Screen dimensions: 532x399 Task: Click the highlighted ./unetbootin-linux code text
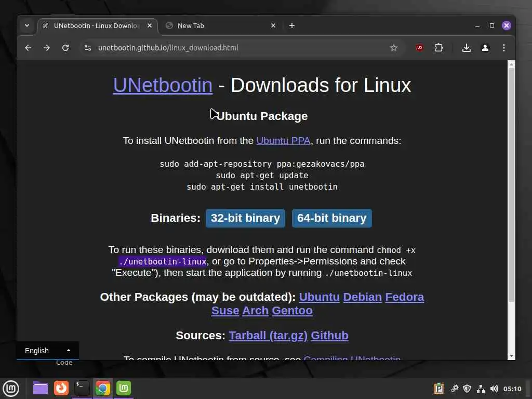coord(163,262)
